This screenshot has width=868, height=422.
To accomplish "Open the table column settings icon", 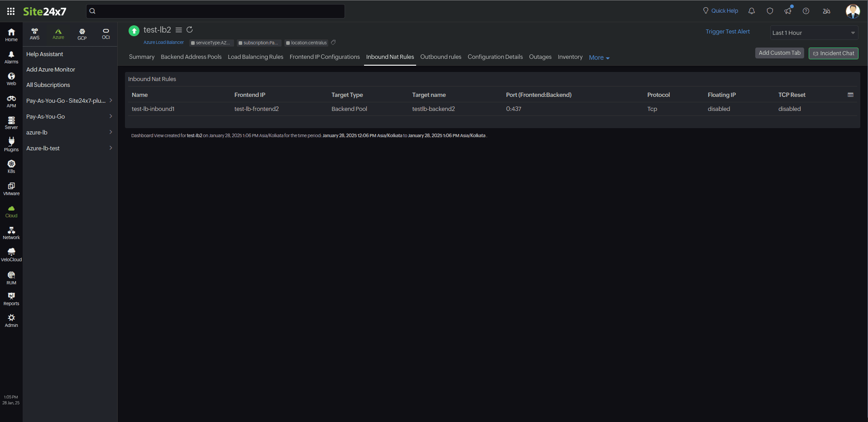I will pyautogui.click(x=850, y=95).
